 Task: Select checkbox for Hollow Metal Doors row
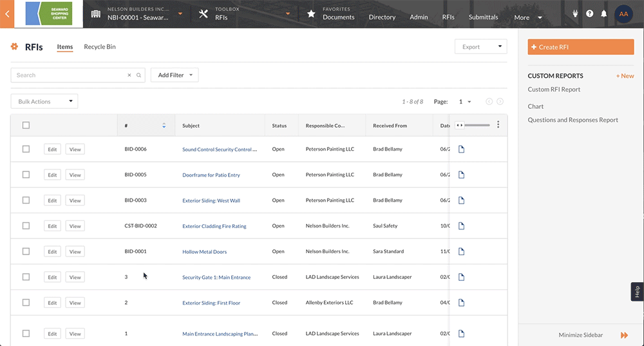click(26, 251)
